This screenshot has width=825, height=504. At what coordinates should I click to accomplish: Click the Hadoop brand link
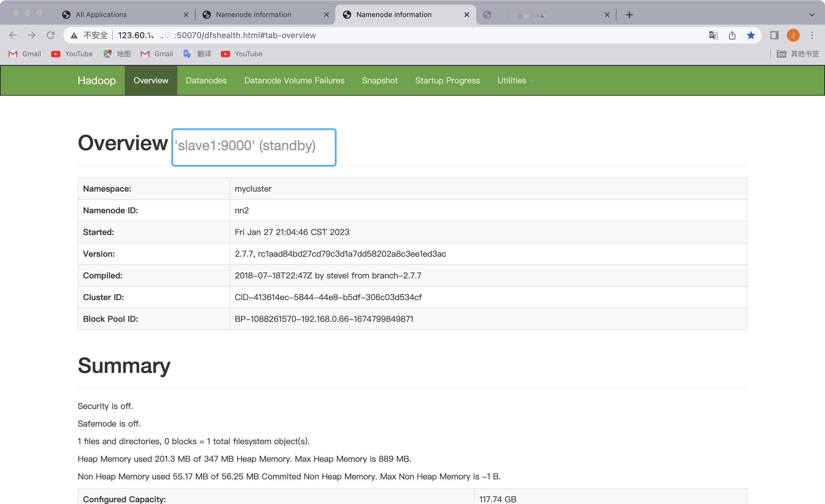(97, 80)
